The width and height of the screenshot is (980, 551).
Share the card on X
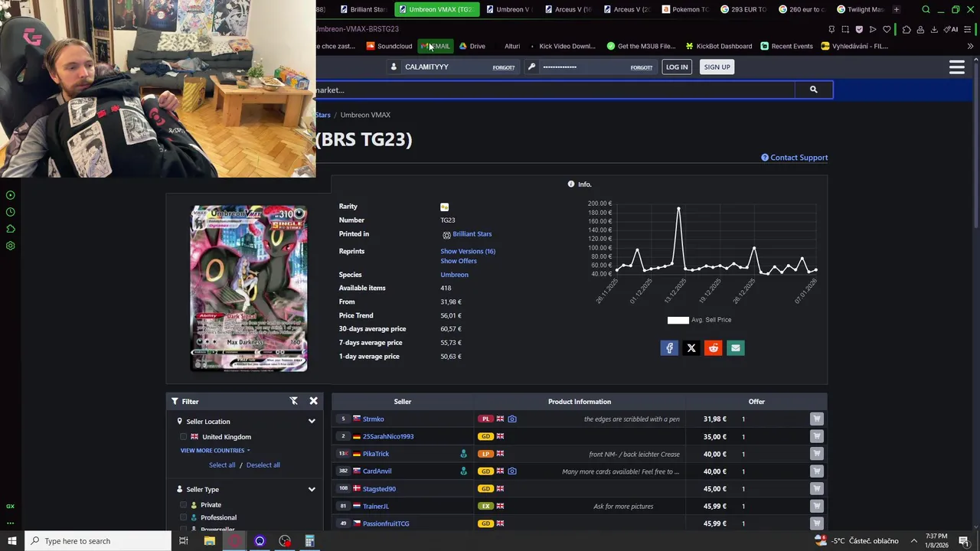[691, 348]
